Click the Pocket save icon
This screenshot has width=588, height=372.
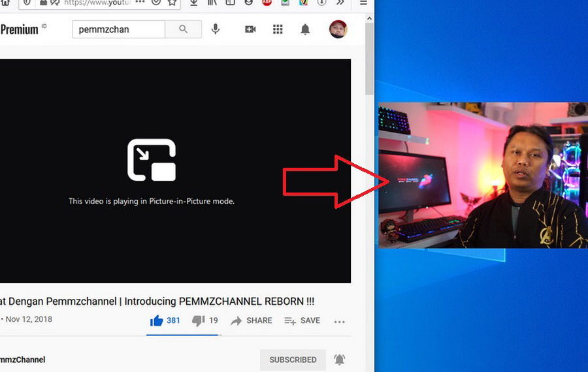coord(156,2)
